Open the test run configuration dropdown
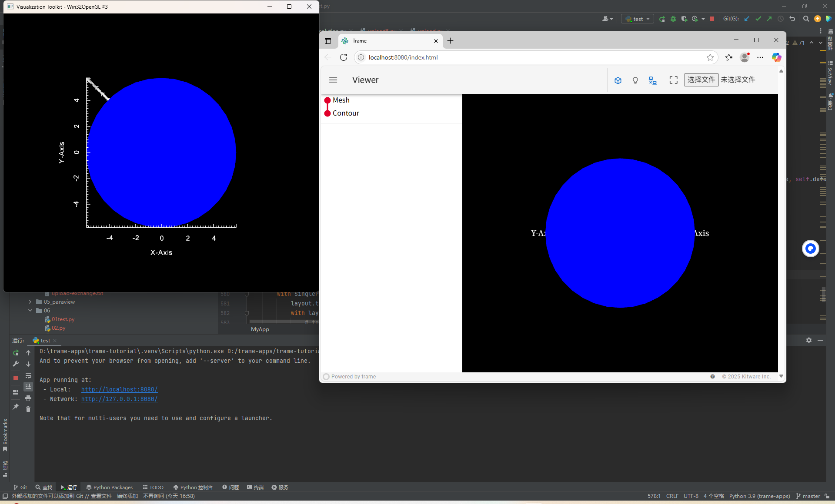The width and height of the screenshot is (835, 504). [x=638, y=19]
